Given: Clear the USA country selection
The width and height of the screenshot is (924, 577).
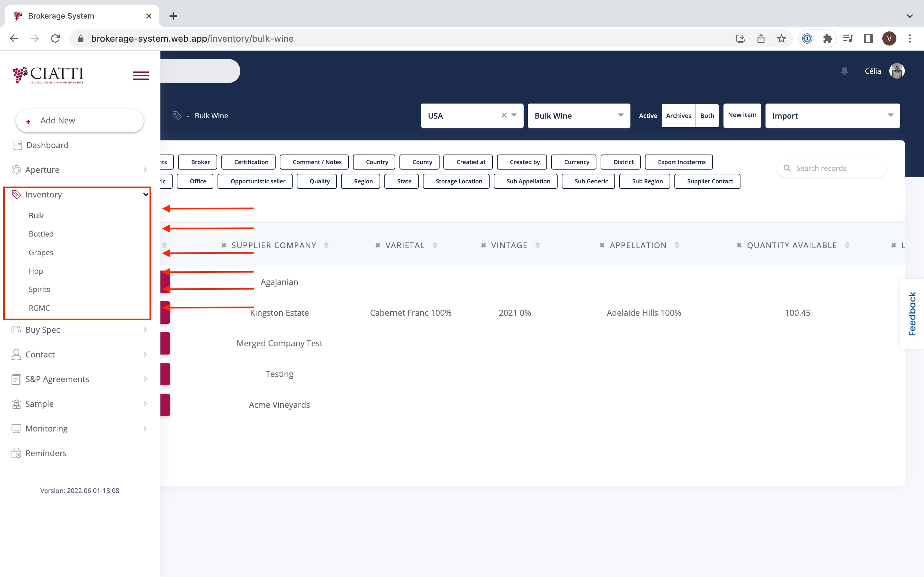Looking at the screenshot, I should 504,115.
